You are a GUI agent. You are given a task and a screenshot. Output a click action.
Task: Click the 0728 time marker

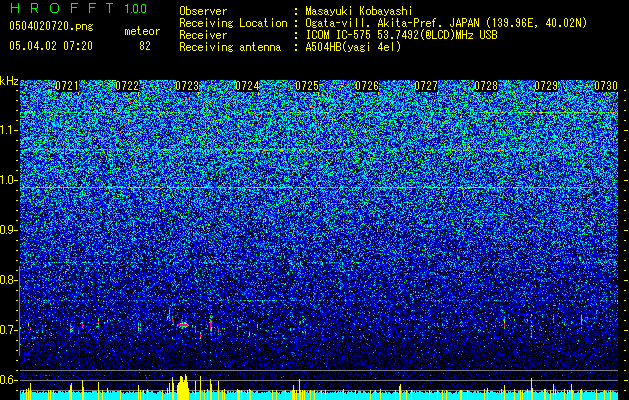(486, 86)
